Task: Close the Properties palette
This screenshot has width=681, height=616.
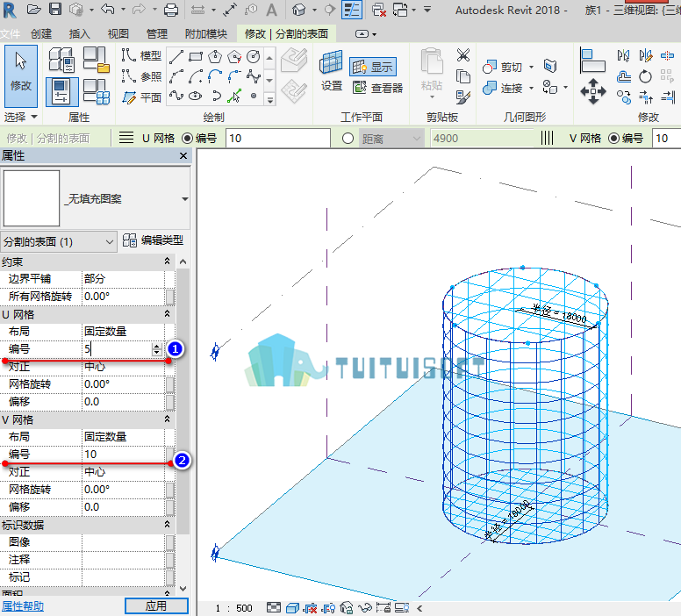Action: pos(183,155)
